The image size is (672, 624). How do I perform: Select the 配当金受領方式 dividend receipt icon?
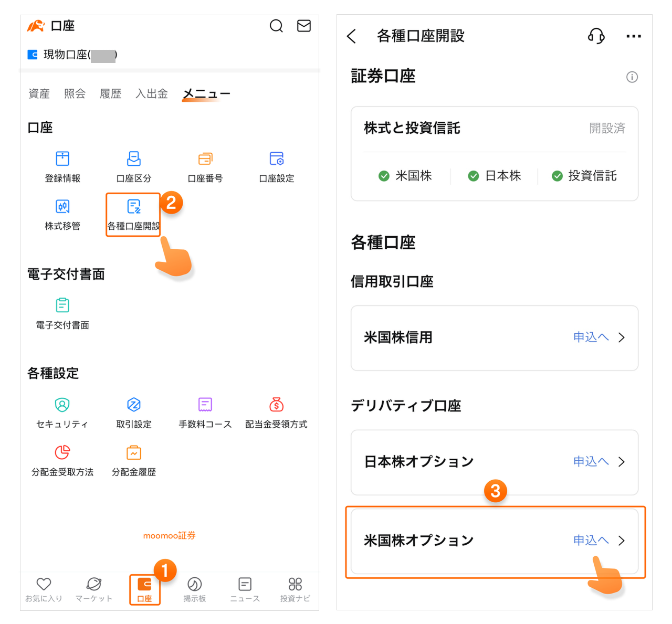(x=276, y=412)
